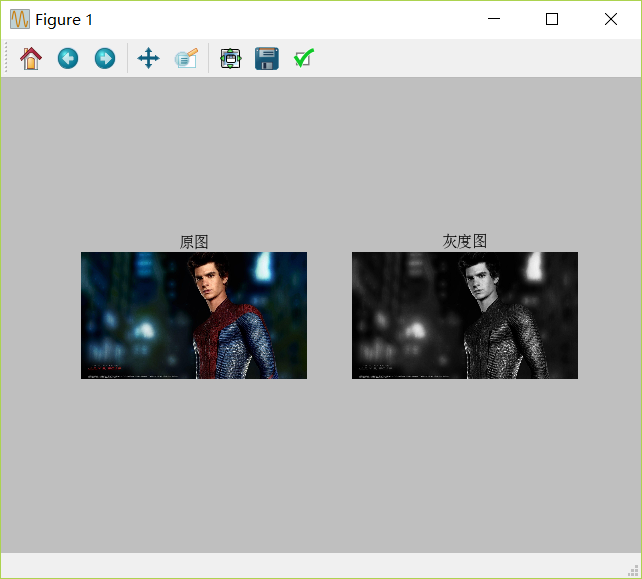Click the Figure 1 window title

point(64,20)
